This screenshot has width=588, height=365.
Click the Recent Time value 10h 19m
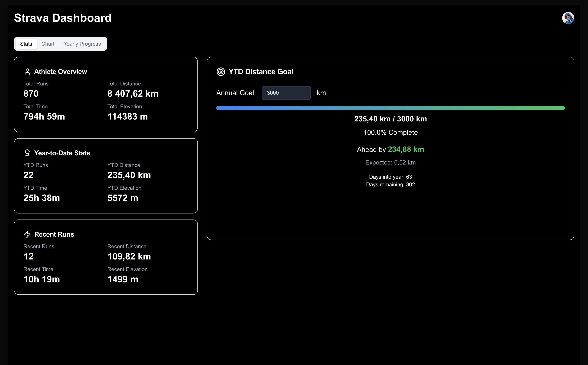pos(42,279)
